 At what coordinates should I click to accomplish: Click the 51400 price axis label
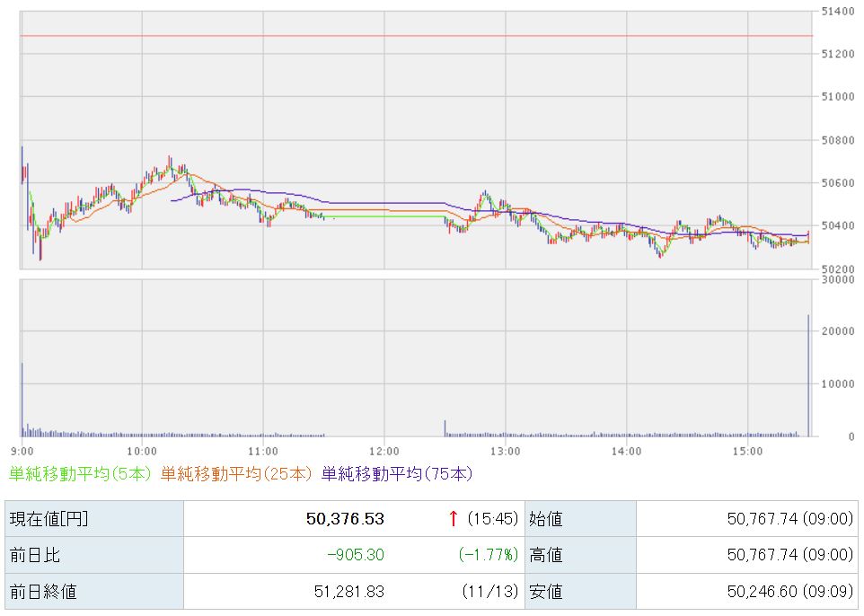tap(837, 11)
